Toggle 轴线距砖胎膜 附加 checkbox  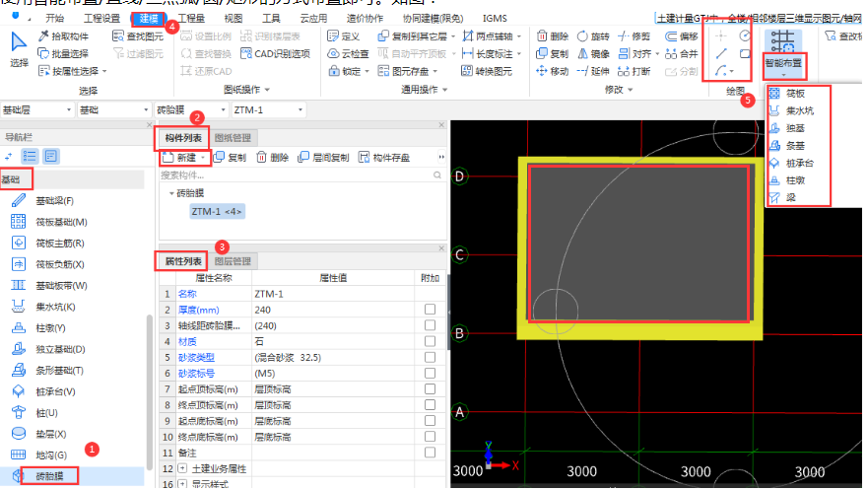(x=430, y=325)
